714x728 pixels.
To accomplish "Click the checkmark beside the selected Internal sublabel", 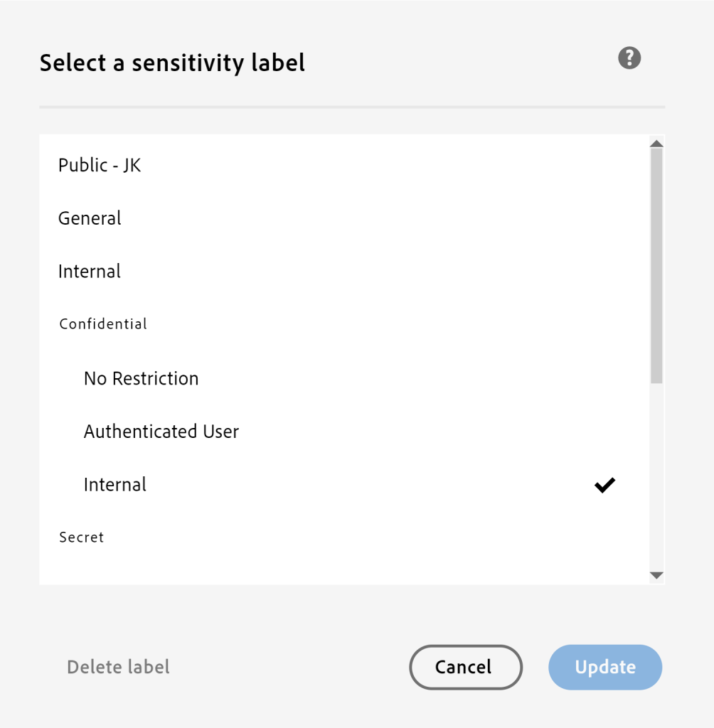I will click(x=604, y=486).
